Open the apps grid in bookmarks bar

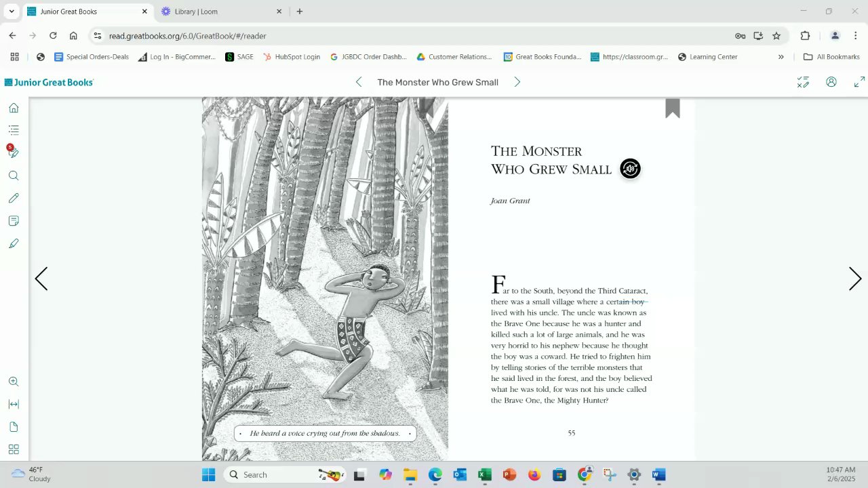pos(14,57)
